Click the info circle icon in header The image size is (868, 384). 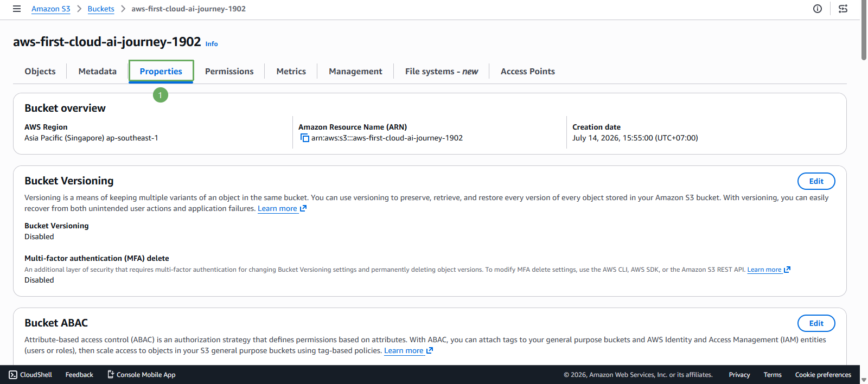(x=818, y=9)
